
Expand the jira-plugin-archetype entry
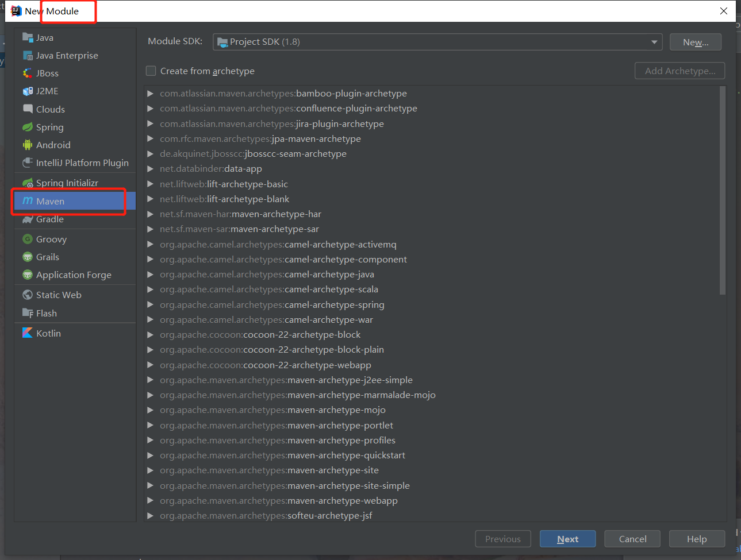[150, 123]
